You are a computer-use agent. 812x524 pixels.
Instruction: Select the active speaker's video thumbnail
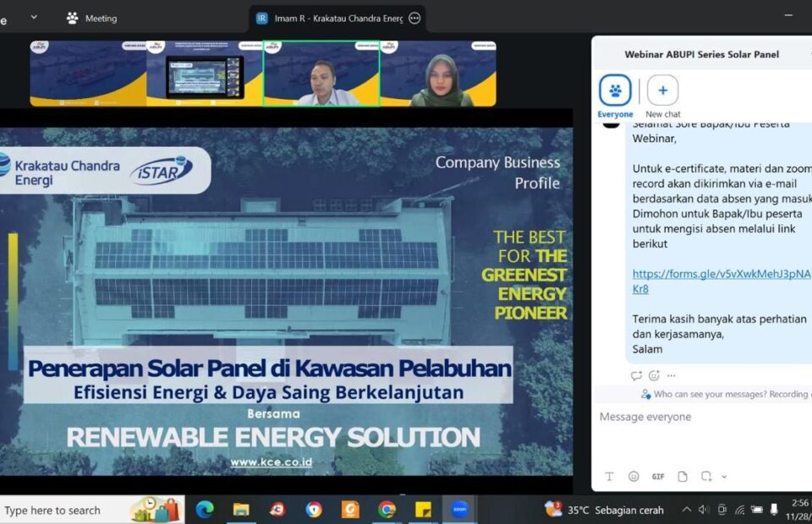pyautogui.click(x=321, y=74)
